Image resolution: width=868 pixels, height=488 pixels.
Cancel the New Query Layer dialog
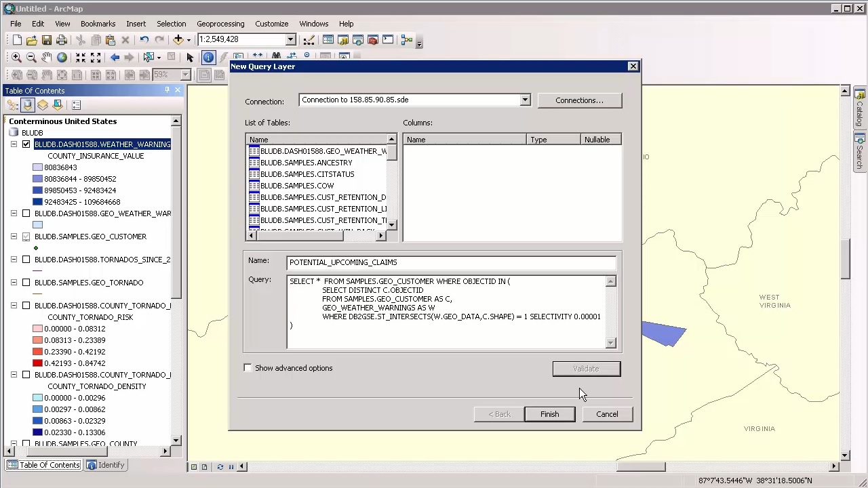[x=607, y=414]
